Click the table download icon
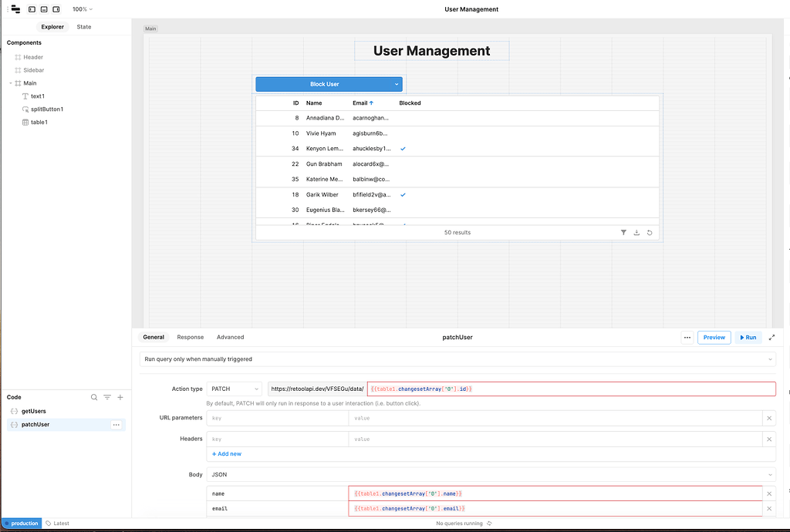Screen dimensions: 790x532 [636, 232]
